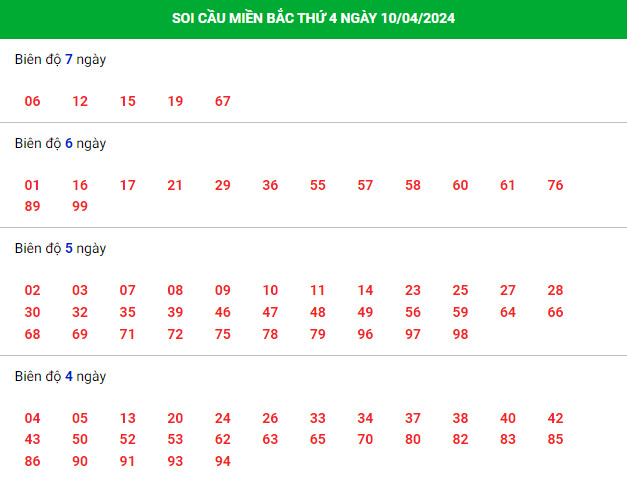627x480 pixels.
Task: Select number 13 in the 4-day section
Action: click(128, 418)
